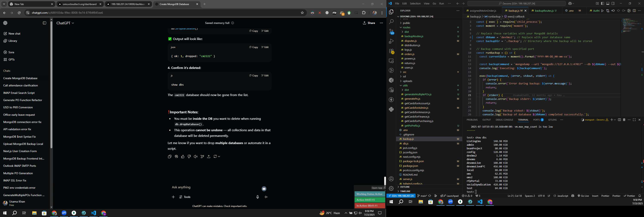Give thumbs down to ChatGPT response

(x=189, y=157)
